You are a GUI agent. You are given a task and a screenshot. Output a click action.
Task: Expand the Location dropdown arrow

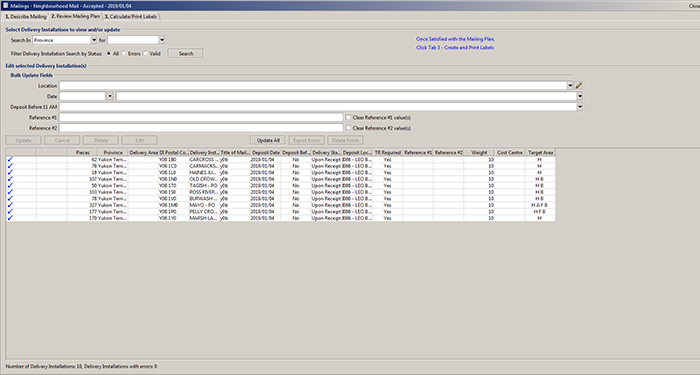[570, 85]
